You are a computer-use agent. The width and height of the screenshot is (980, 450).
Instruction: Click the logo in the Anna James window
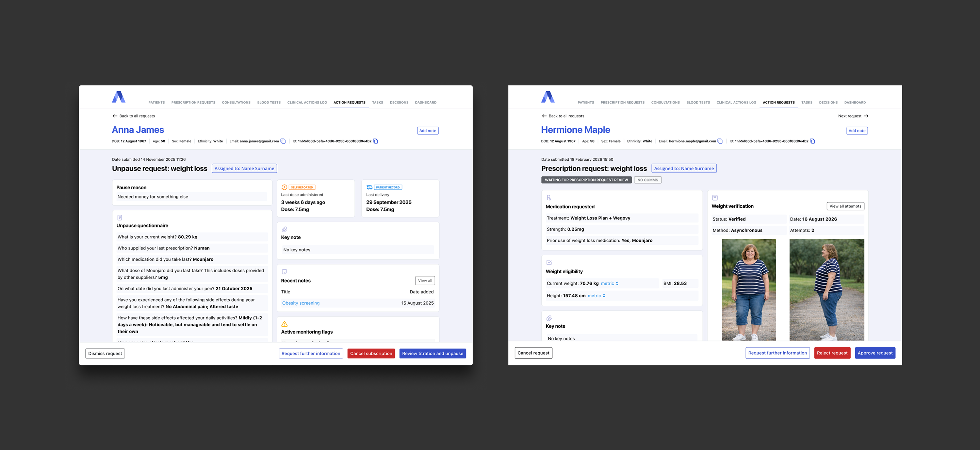point(118,97)
